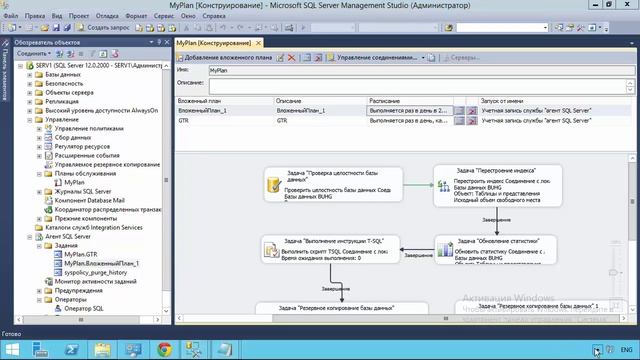Remove schedule icon for GTR row

pos(472,120)
